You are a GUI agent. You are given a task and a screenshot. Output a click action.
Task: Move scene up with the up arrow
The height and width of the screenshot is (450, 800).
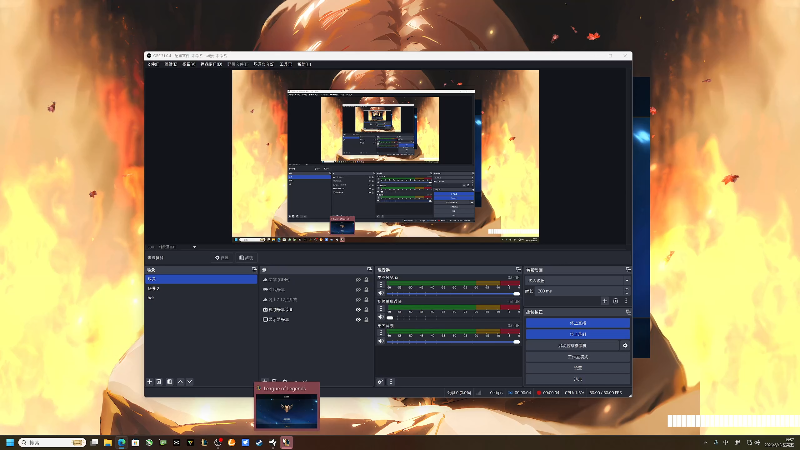pos(180,382)
